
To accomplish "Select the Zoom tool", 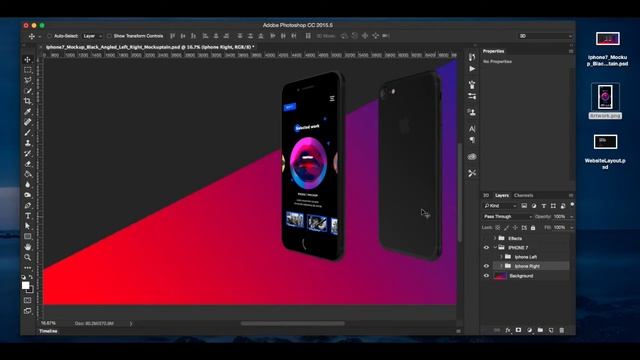I will pyautogui.click(x=28, y=258).
